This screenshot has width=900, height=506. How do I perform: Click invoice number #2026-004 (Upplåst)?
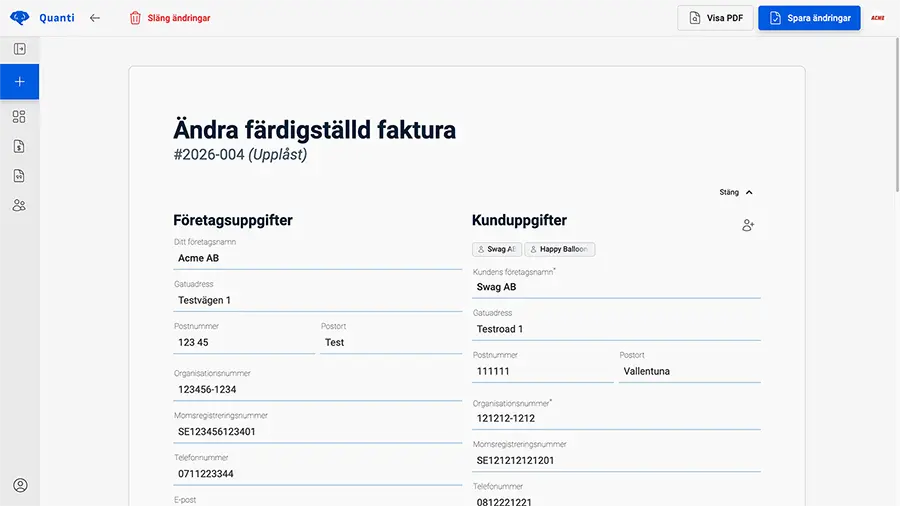(240, 154)
